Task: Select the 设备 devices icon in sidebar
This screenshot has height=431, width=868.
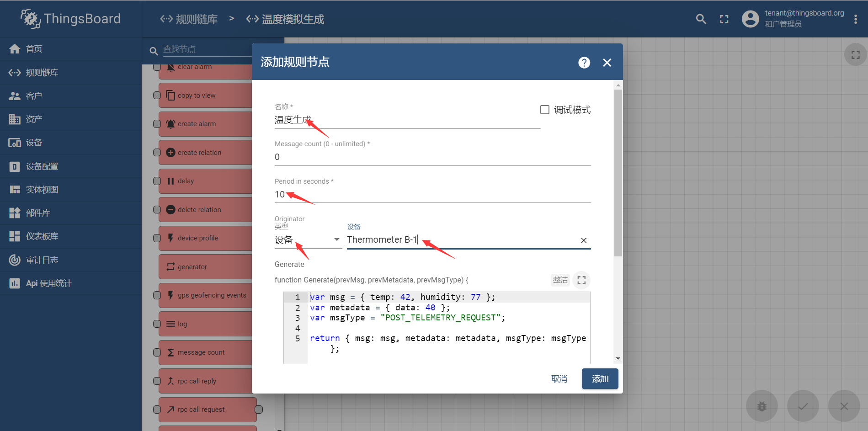Action: point(15,142)
